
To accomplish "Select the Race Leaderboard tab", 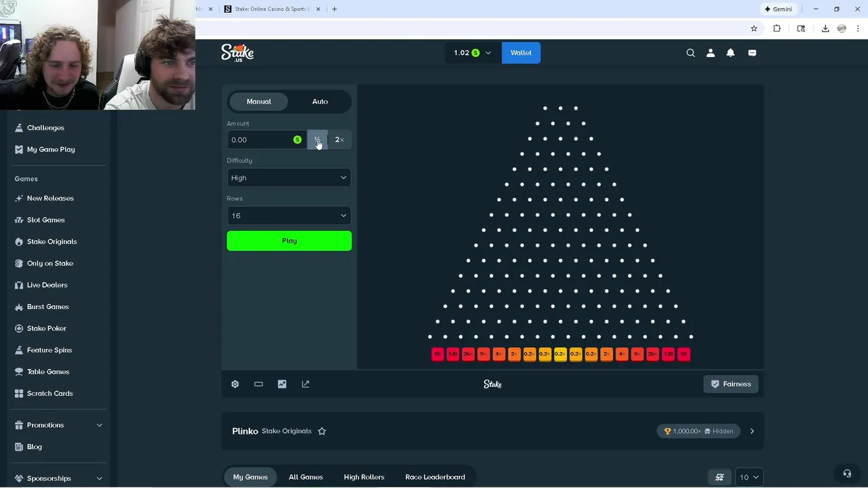I will click(435, 477).
